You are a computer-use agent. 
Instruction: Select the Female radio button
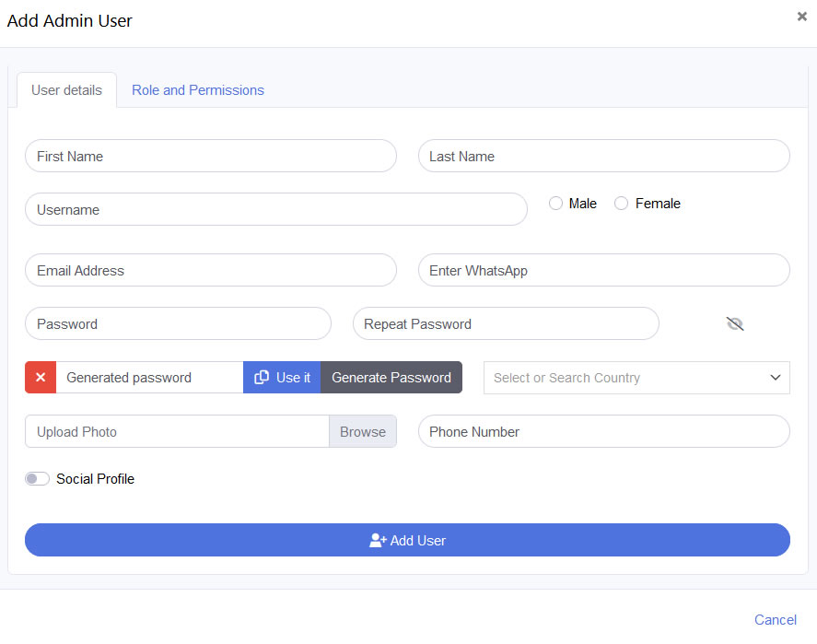click(621, 204)
